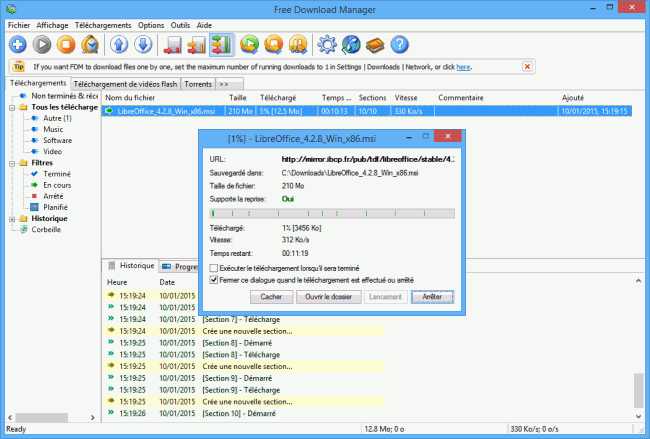The width and height of the screenshot is (650, 439).
Task: Select medium traffic mode orange bar icon
Action: coord(196,44)
